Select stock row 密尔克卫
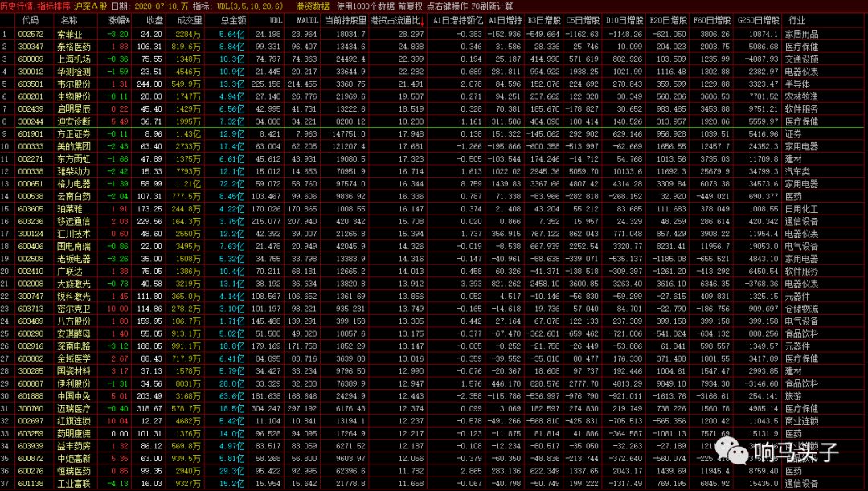 tap(432, 309)
